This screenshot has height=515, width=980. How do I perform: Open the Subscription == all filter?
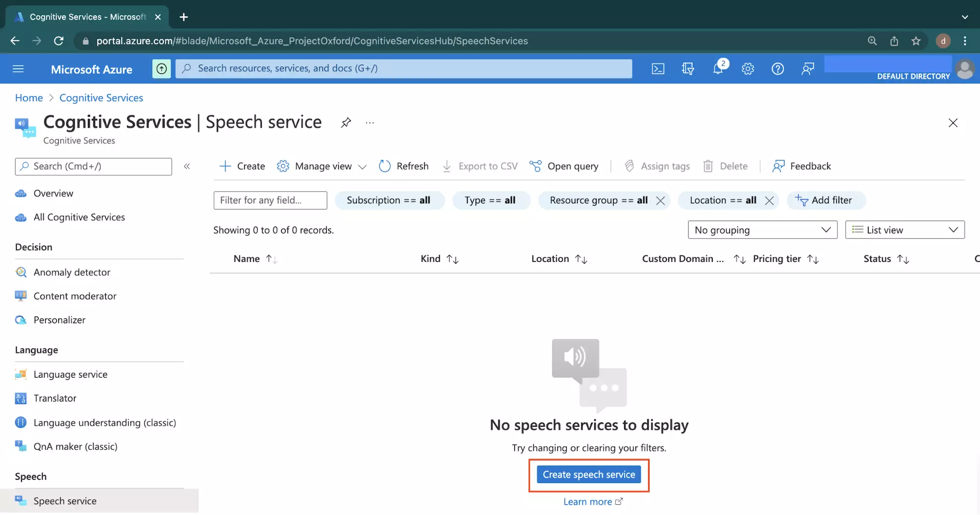pos(389,201)
